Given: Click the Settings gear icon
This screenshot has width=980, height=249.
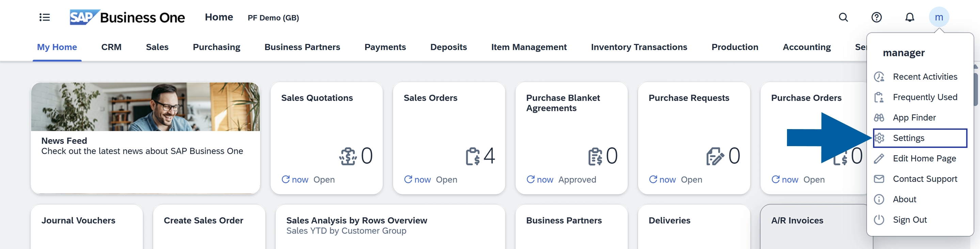Looking at the screenshot, I should point(880,138).
